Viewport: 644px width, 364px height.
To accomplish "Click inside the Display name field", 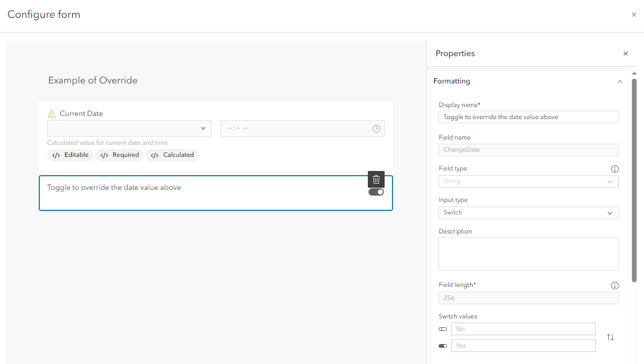I will tap(528, 116).
